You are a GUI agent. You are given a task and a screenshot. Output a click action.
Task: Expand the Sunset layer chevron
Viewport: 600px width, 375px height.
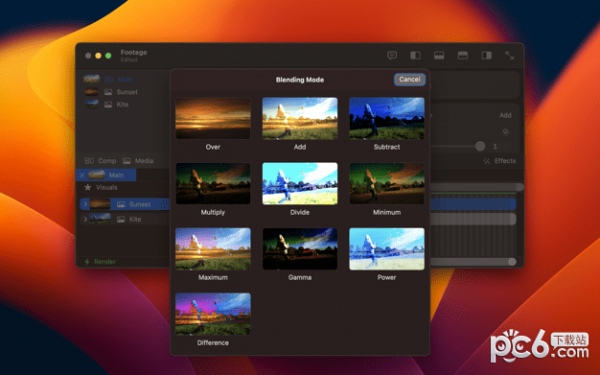[85, 204]
